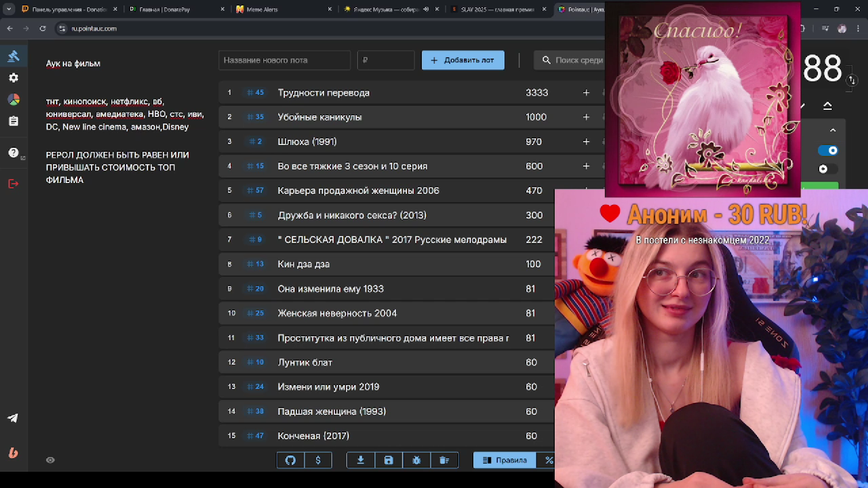Click the GitHub icon button
The height and width of the screenshot is (488, 868).
coord(290,460)
